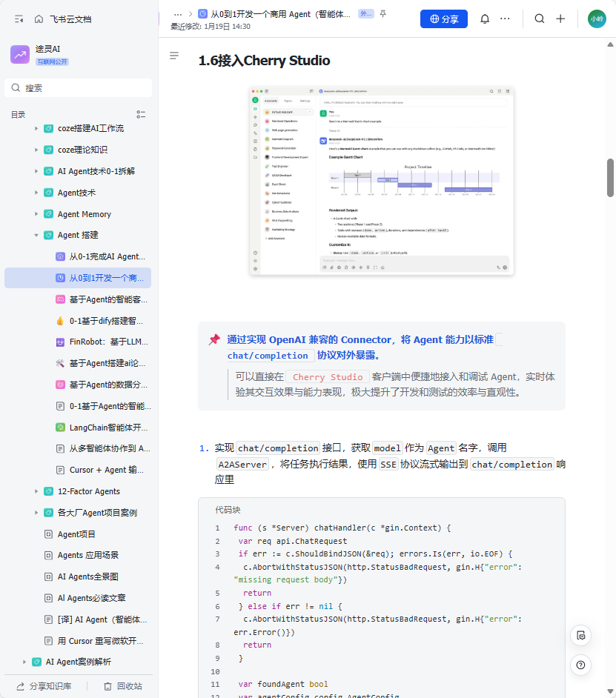Open more options ellipsis next to bell
This screenshot has height=698, width=616.
tap(505, 19)
